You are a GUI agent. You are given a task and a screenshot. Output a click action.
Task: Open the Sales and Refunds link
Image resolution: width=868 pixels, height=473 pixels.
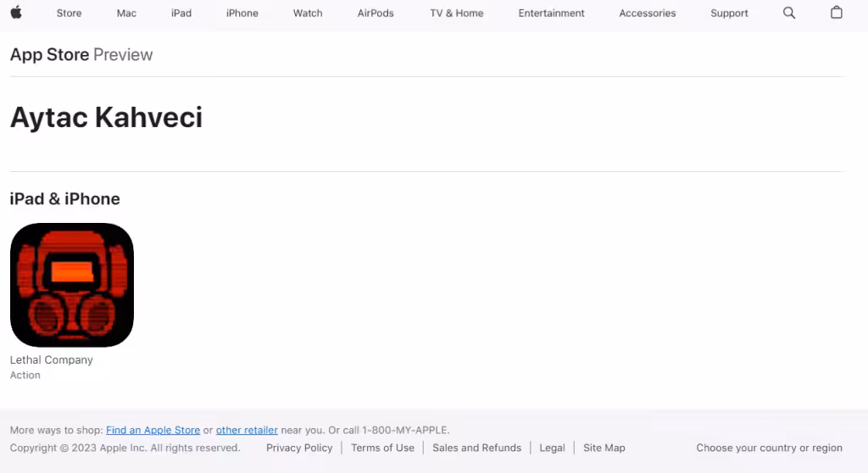(476, 448)
